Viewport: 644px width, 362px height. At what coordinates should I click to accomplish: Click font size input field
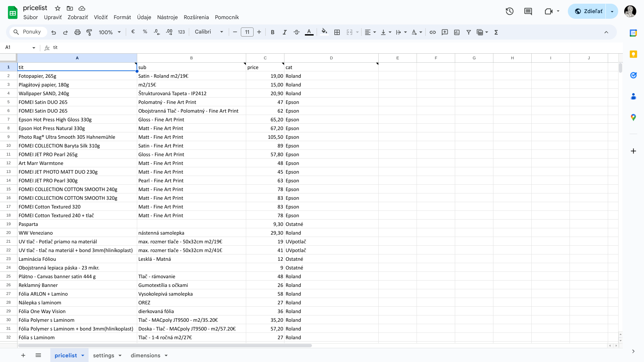(247, 32)
